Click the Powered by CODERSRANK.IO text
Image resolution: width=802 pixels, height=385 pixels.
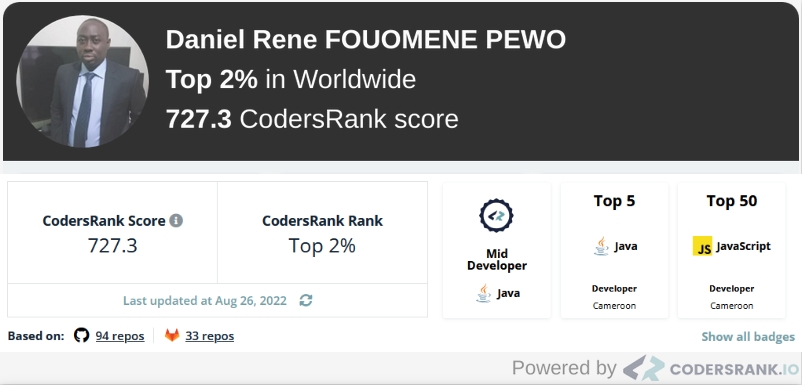(x=657, y=368)
